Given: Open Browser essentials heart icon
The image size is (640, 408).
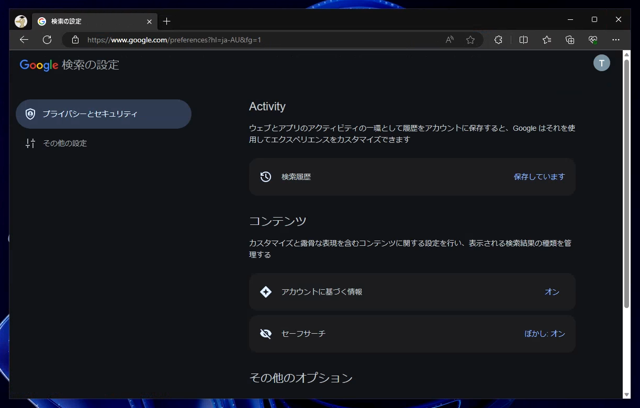Looking at the screenshot, I should (593, 40).
